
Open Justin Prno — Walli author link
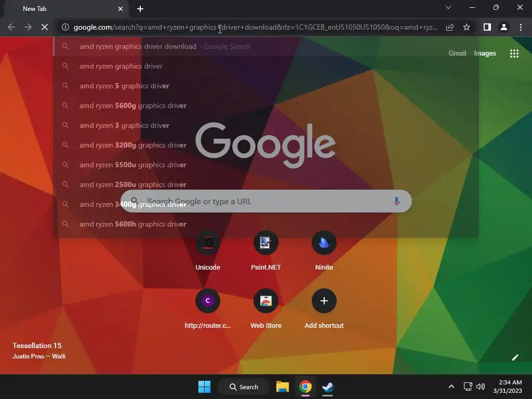pos(38,356)
